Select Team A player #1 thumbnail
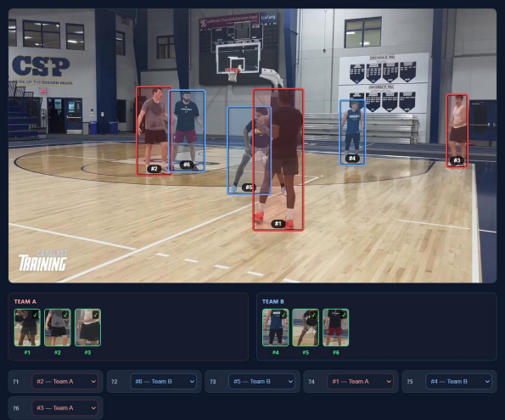 tap(27, 328)
